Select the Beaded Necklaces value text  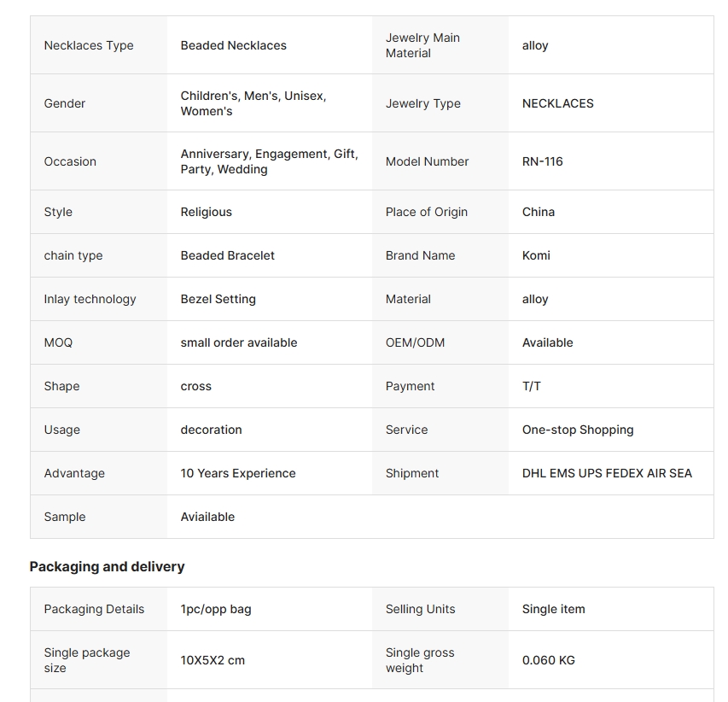point(234,45)
